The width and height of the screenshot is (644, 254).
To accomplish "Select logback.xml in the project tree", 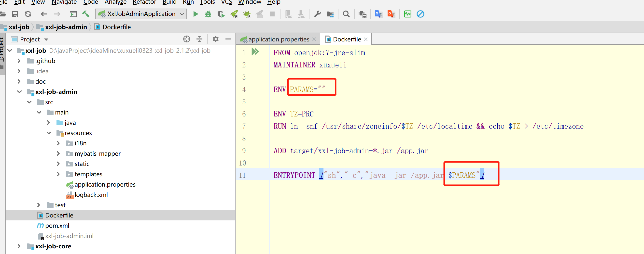I will [x=91, y=195].
